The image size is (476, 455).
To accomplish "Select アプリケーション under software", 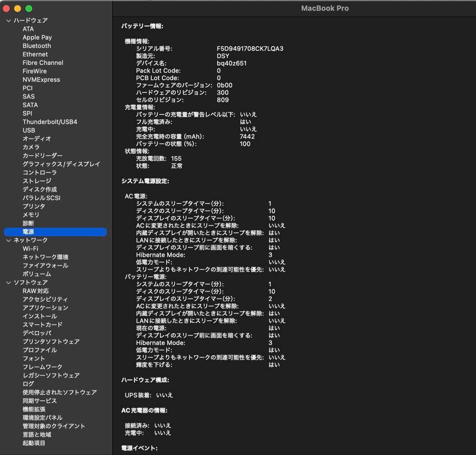I will pos(45,308).
